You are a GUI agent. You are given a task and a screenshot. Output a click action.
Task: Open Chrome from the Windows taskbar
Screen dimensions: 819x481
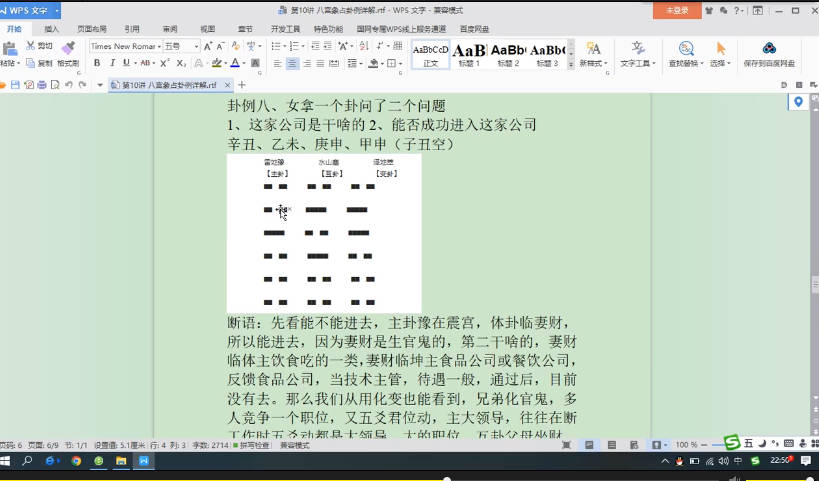(76, 461)
